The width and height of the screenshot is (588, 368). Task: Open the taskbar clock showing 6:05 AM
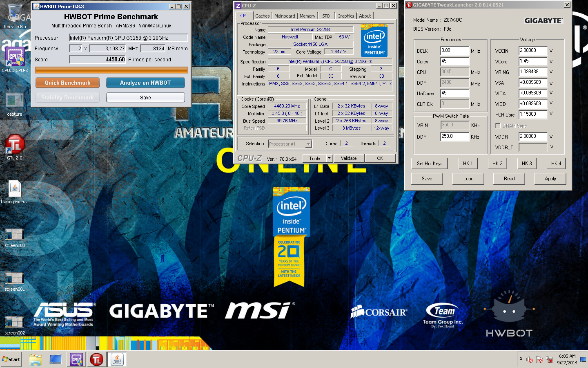coord(567,359)
